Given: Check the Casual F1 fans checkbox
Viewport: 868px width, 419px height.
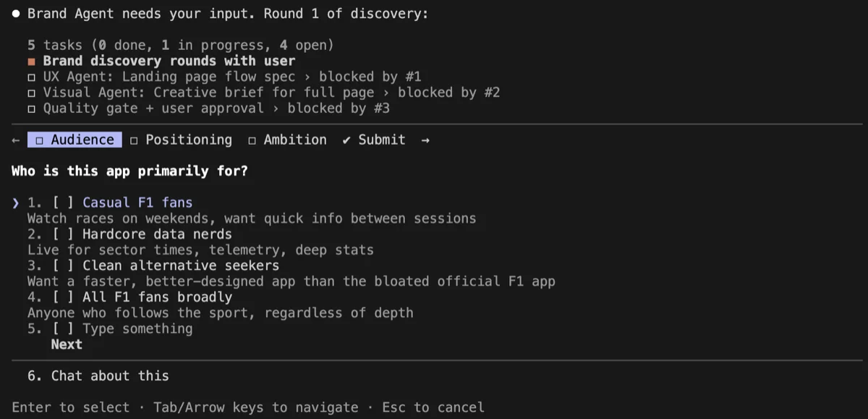Looking at the screenshot, I should point(63,203).
